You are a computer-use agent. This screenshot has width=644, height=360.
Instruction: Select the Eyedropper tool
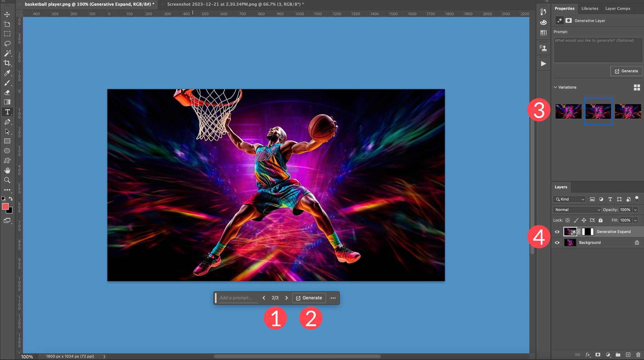7,73
